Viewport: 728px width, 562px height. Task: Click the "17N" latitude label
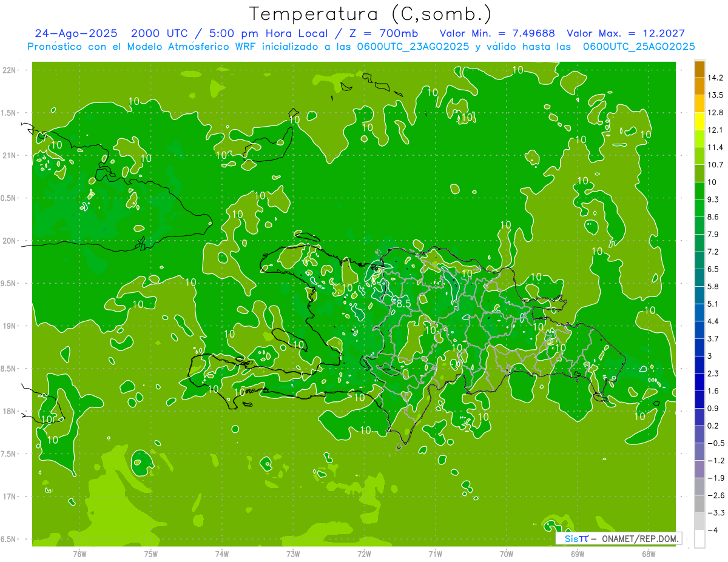pyautogui.click(x=8, y=497)
